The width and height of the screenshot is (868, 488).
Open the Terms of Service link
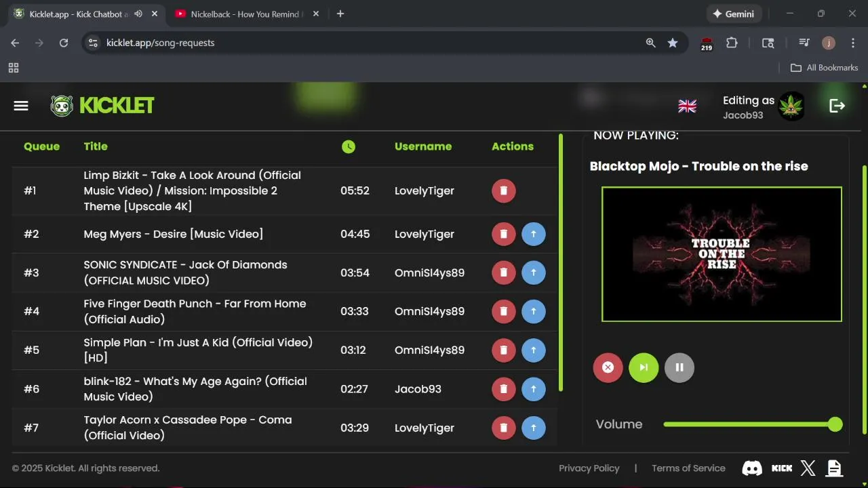(688, 468)
